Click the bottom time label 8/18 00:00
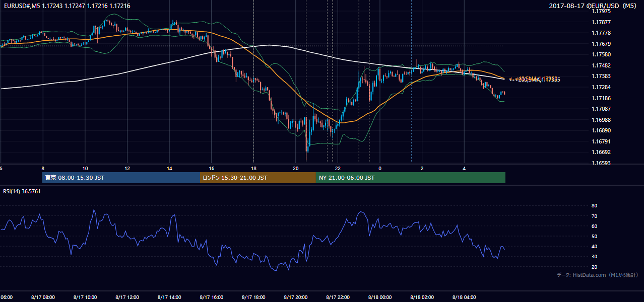This screenshot has height=302, width=644. tap(380, 297)
